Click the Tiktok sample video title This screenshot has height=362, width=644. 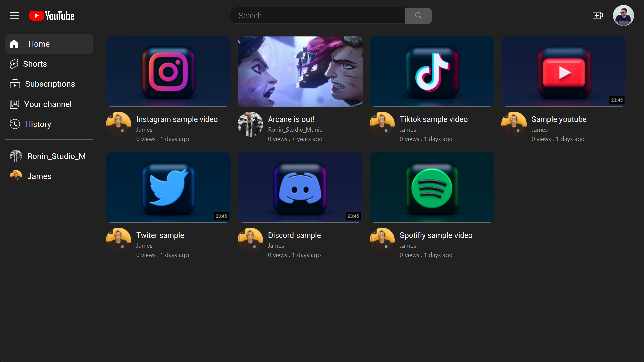(x=433, y=119)
